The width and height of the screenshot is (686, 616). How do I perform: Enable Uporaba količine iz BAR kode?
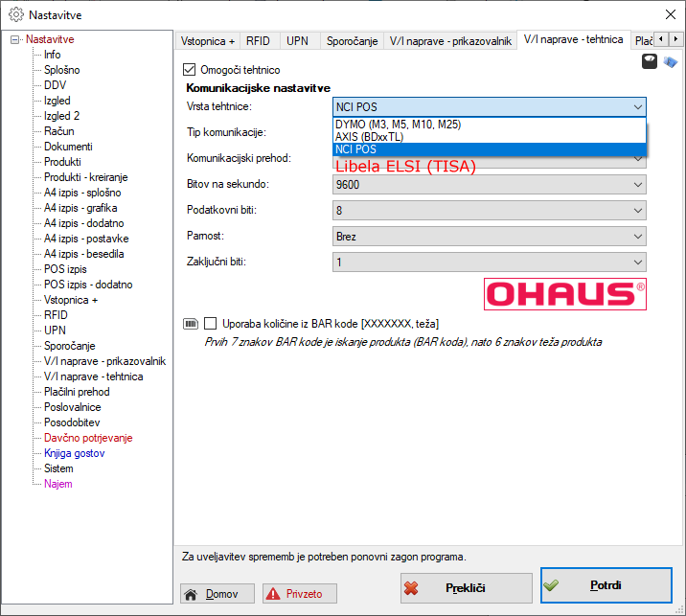211,324
